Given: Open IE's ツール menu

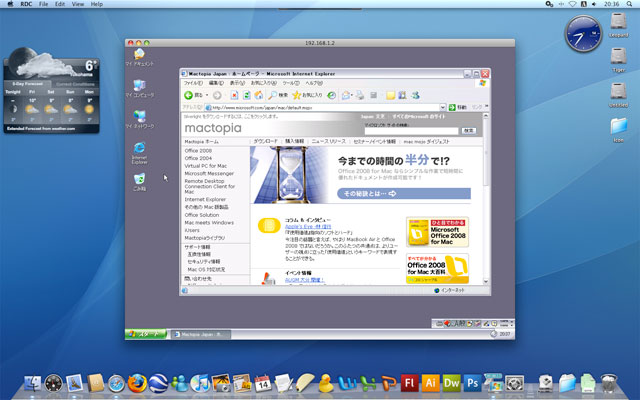Looking at the screenshot, I should click(x=291, y=83).
